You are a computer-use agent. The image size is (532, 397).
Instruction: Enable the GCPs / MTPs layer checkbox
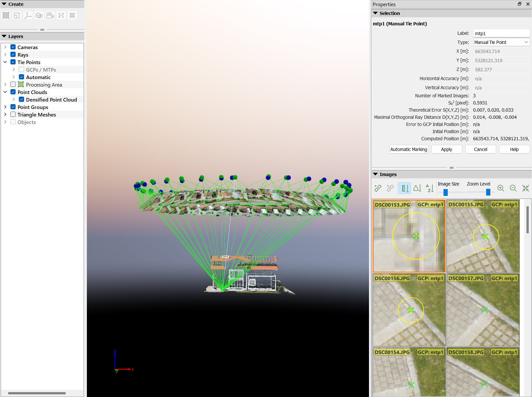pos(21,69)
